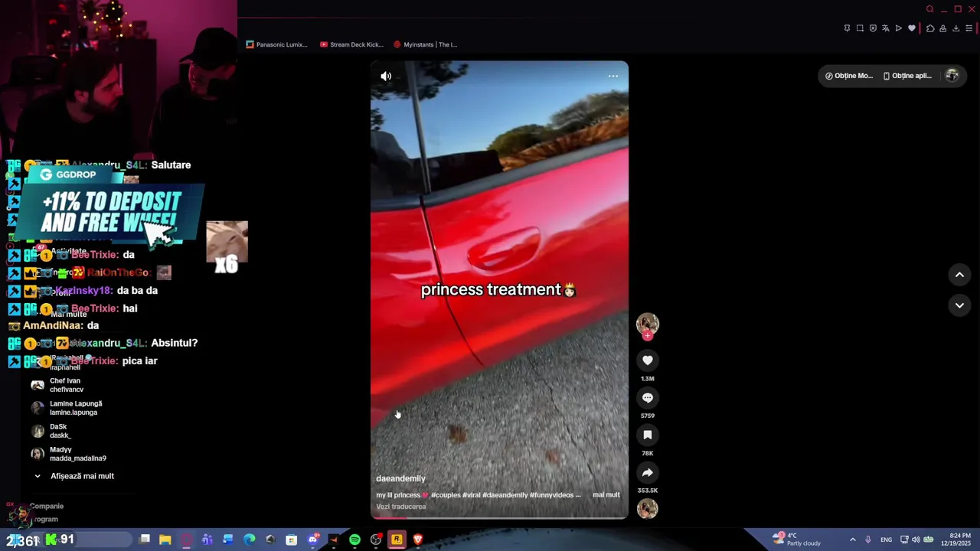Screen dimensions: 980x551
Task: Click the browser search magnifier icon
Action: 930,9
